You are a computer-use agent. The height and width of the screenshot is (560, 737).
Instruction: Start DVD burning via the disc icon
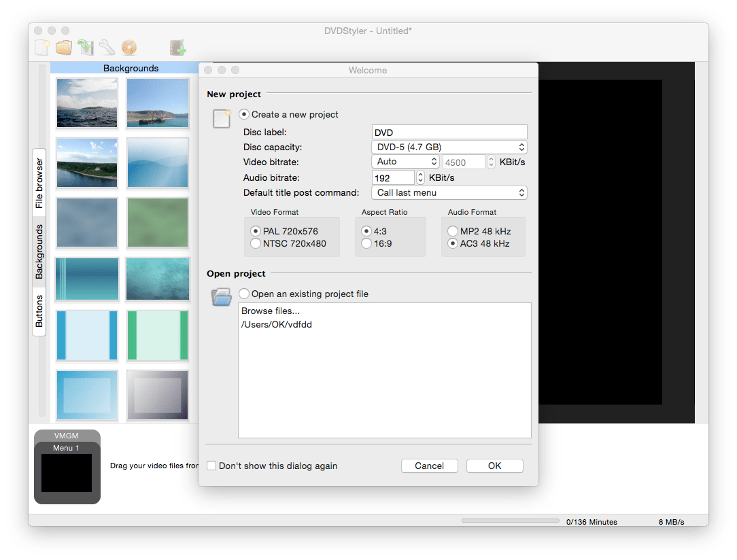128,48
